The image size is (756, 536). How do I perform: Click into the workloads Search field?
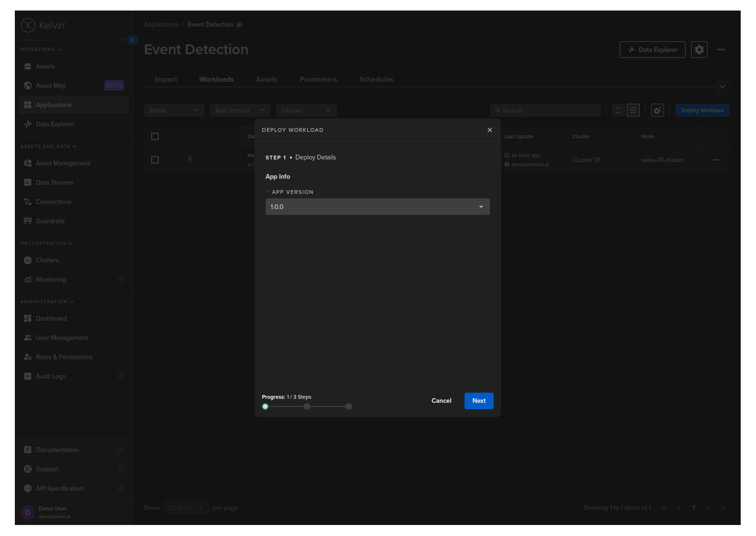545,111
